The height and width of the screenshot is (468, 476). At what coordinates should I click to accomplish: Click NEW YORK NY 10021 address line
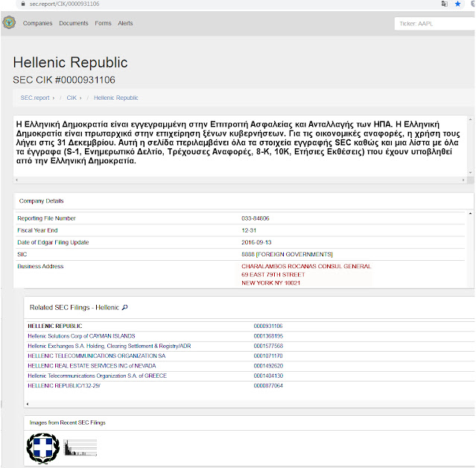(271, 282)
